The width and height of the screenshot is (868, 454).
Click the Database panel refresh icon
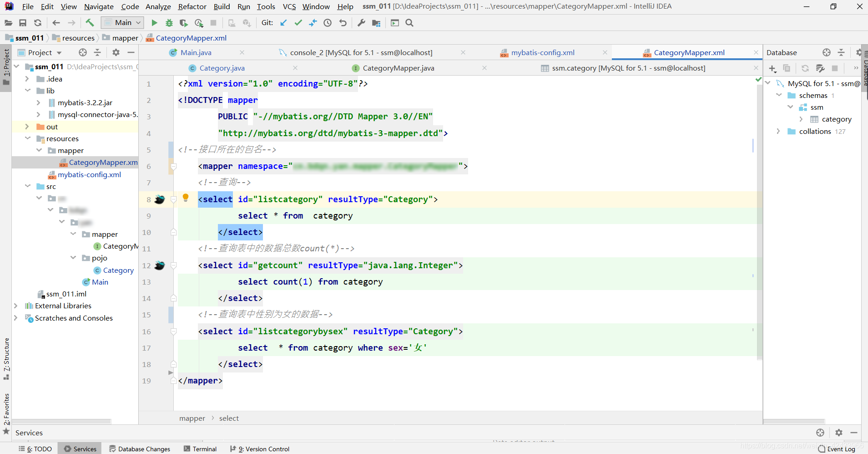point(805,68)
